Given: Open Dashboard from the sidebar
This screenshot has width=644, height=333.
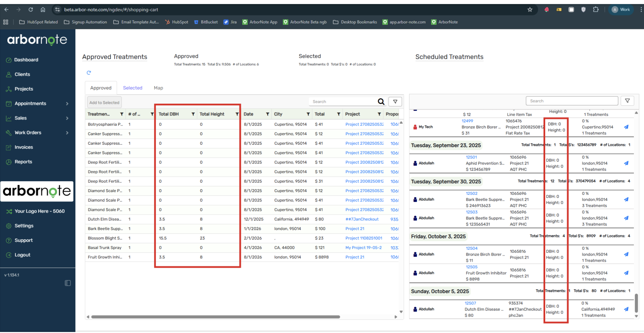Looking at the screenshot, I should [26, 60].
